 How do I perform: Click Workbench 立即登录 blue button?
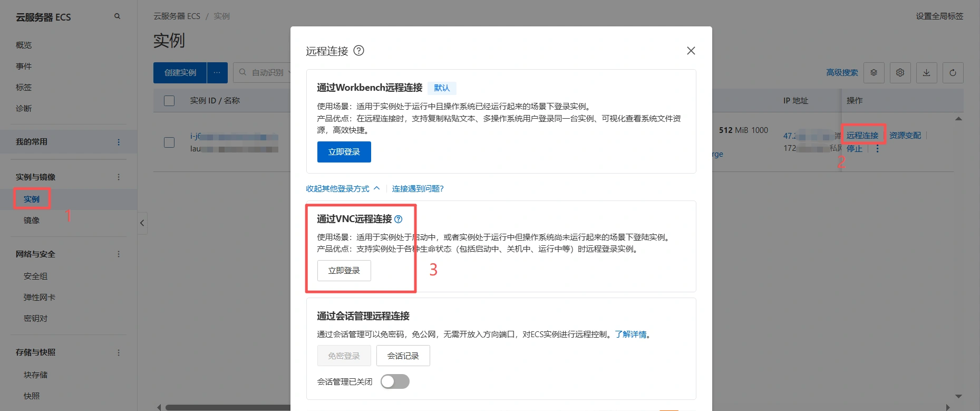(344, 152)
